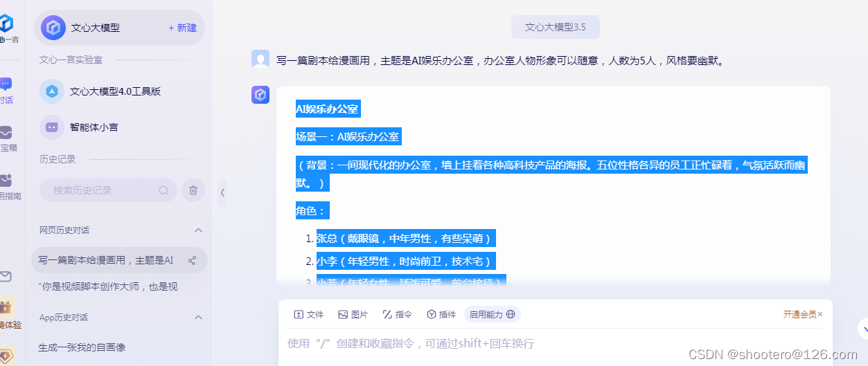This screenshot has height=366, width=868.
Task: Delete history with the trash icon
Action: (x=193, y=190)
